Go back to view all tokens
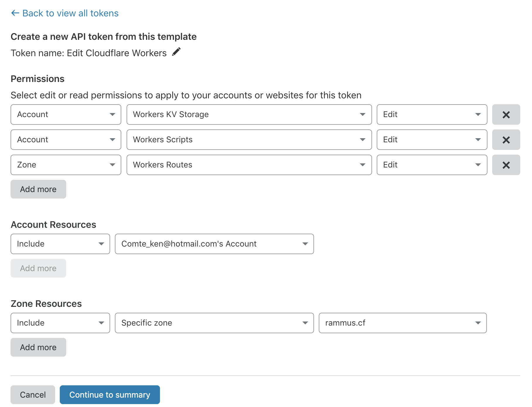The image size is (532, 407). (x=65, y=13)
